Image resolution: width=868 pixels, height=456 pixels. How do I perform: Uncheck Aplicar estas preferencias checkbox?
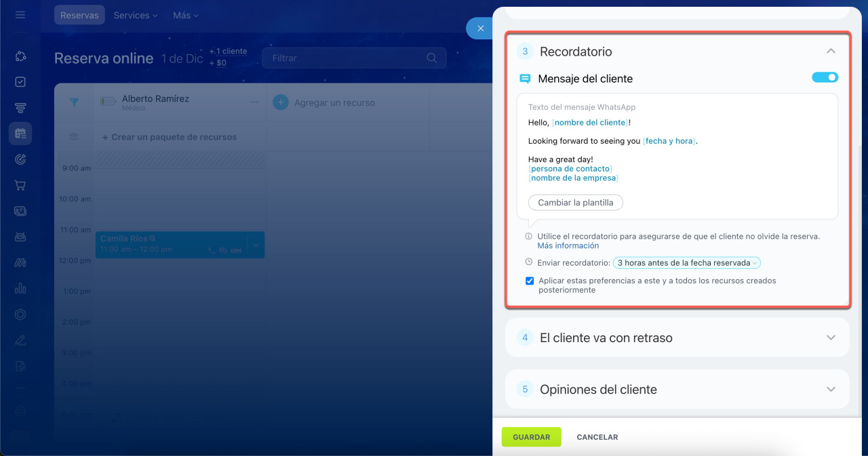click(x=530, y=281)
